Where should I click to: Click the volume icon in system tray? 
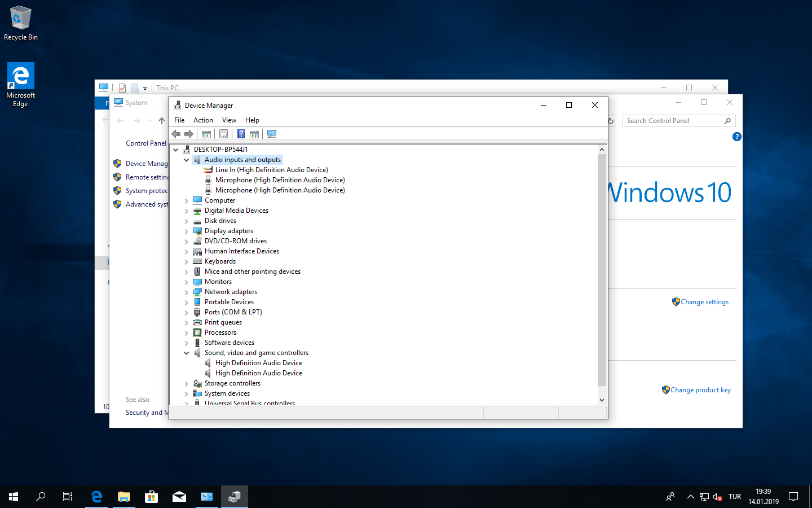tap(717, 497)
